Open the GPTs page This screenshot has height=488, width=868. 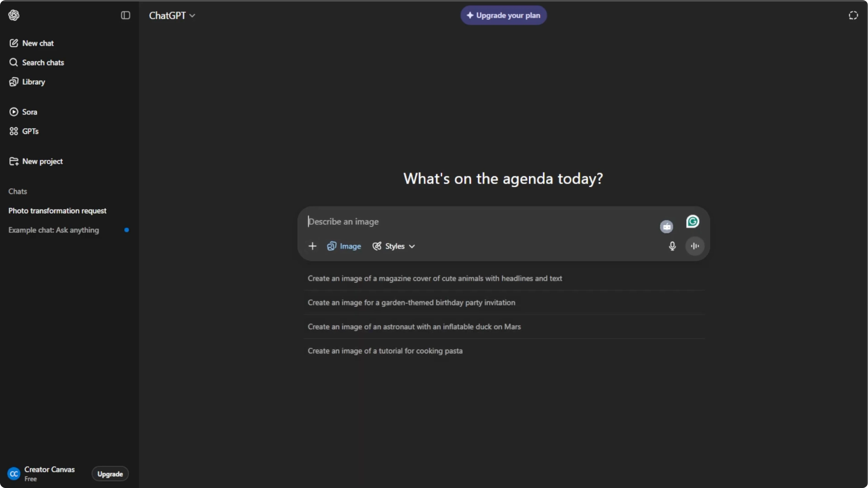(69, 131)
